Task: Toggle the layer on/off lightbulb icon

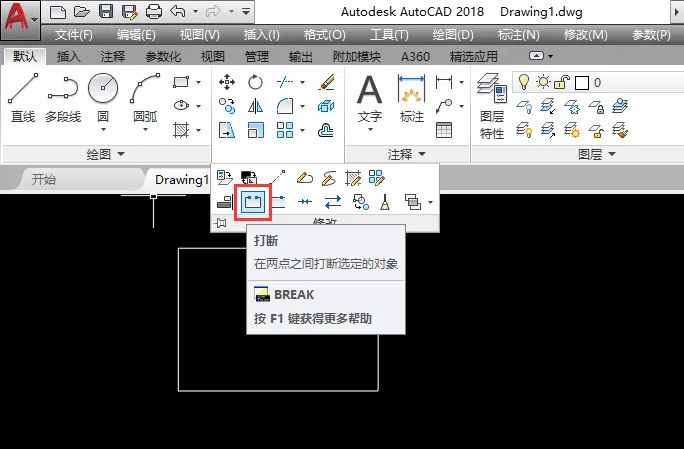Action: coord(523,82)
